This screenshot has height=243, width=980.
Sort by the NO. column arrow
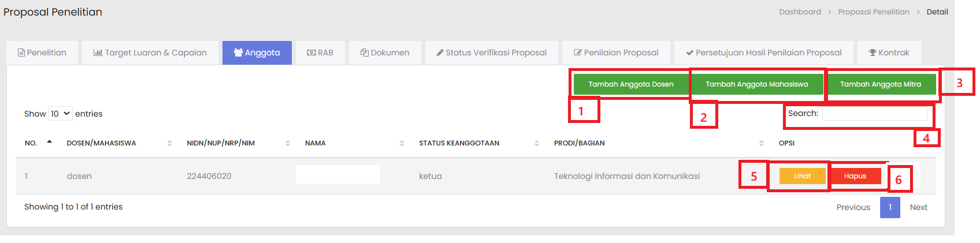pos(50,143)
